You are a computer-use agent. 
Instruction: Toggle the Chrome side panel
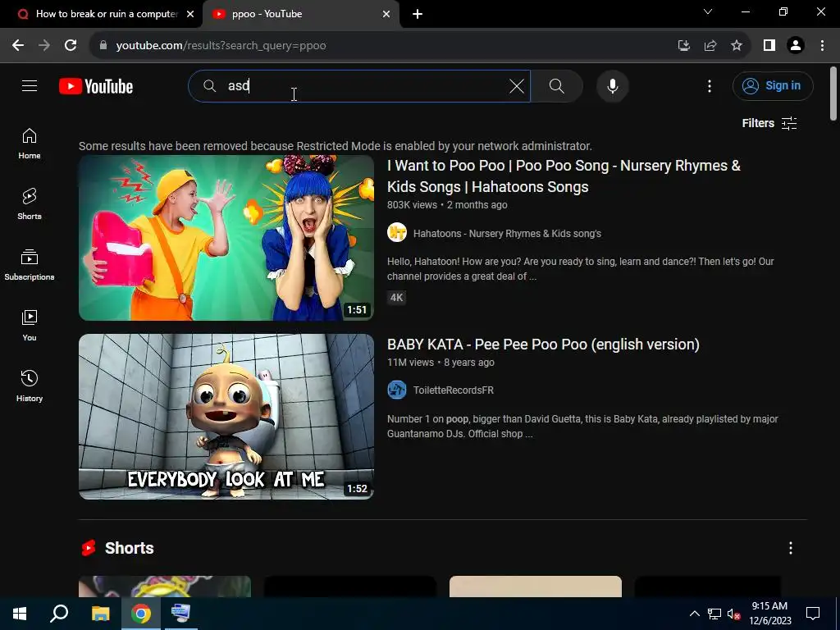pos(769,46)
